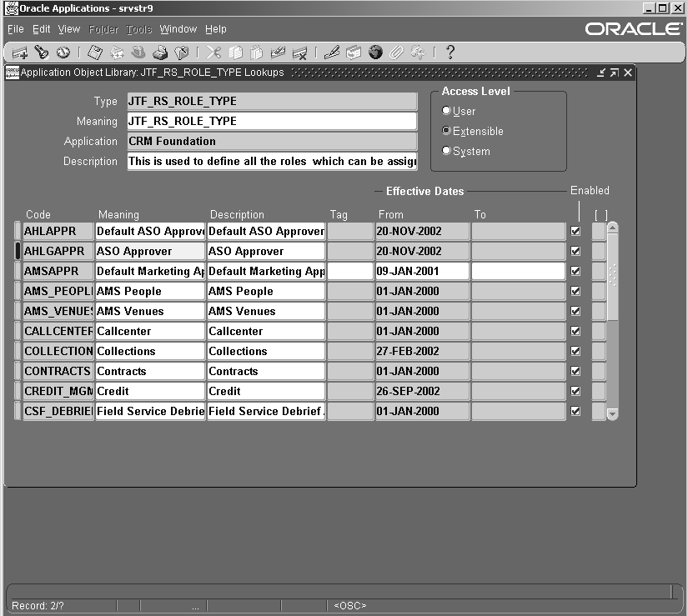Select the System access level
This screenshot has width=688, height=616.
click(446, 150)
